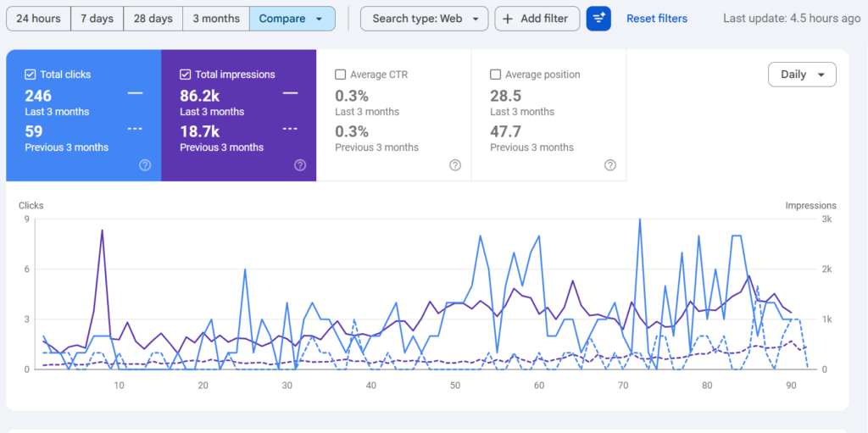This screenshot has width=868, height=433.
Task: Click the 28.5 average position value
Action: coord(506,96)
